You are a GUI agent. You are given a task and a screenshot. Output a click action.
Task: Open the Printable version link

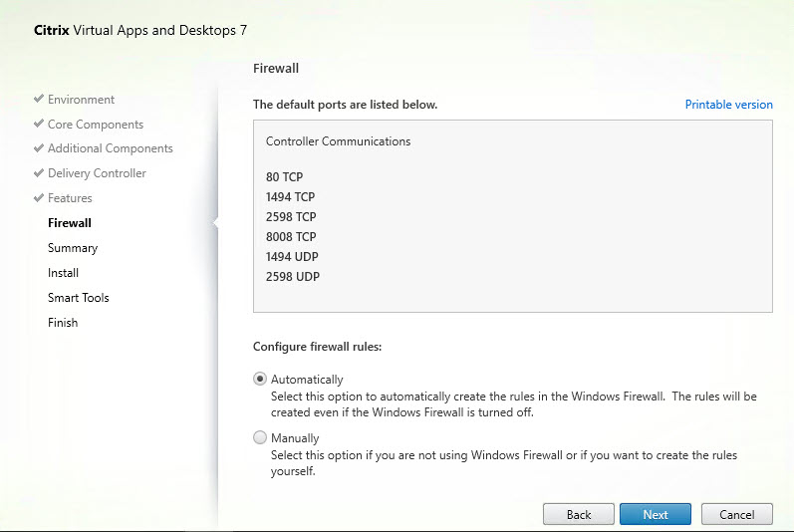click(x=728, y=105)
